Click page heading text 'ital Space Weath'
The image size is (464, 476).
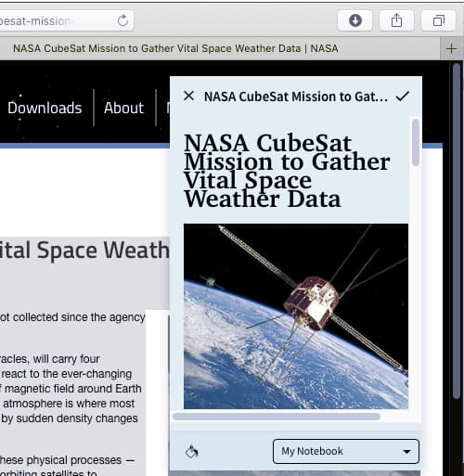coord(84,251)
